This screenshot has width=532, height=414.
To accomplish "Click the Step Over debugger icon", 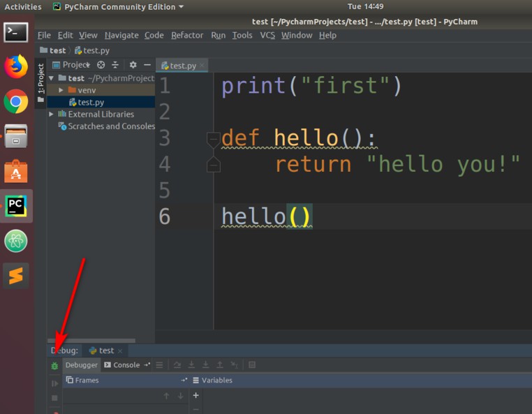I will point(177,365).
